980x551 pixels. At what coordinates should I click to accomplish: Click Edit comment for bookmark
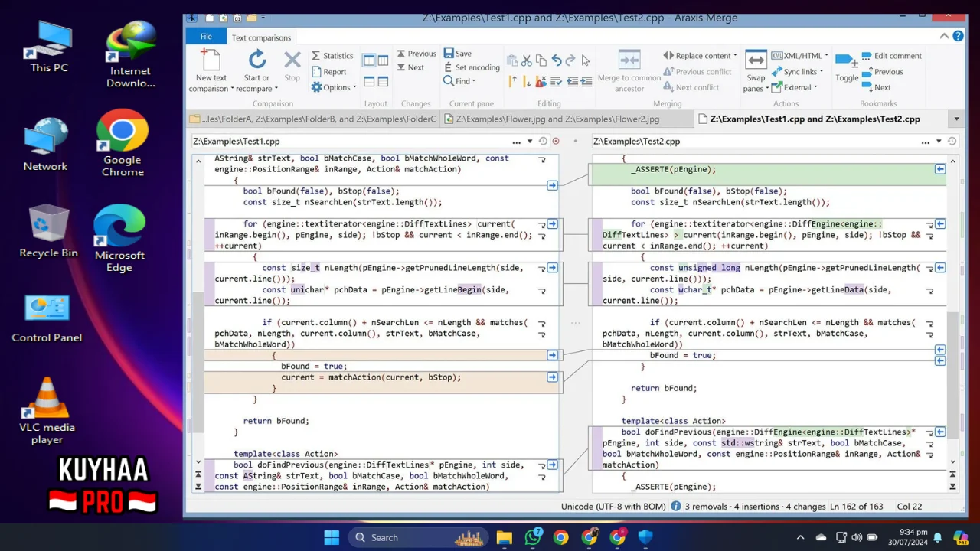tap(892, 56)
